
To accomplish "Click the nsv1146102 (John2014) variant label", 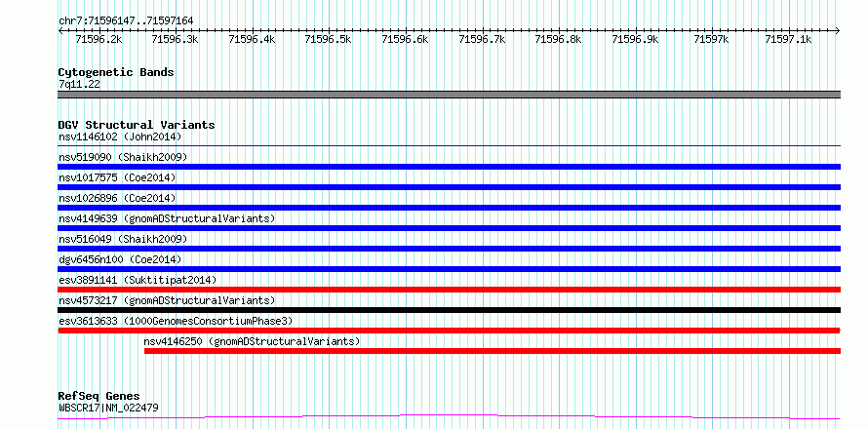I will tap(120, 136).
